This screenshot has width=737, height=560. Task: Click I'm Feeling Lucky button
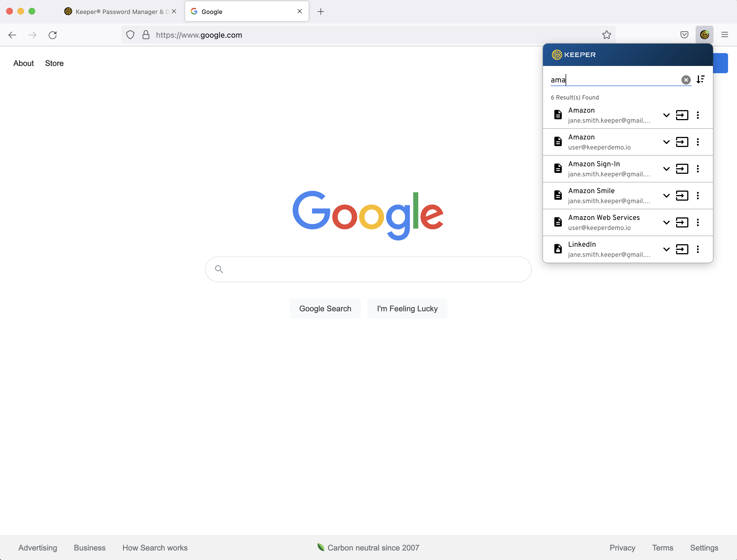[407, 309]
